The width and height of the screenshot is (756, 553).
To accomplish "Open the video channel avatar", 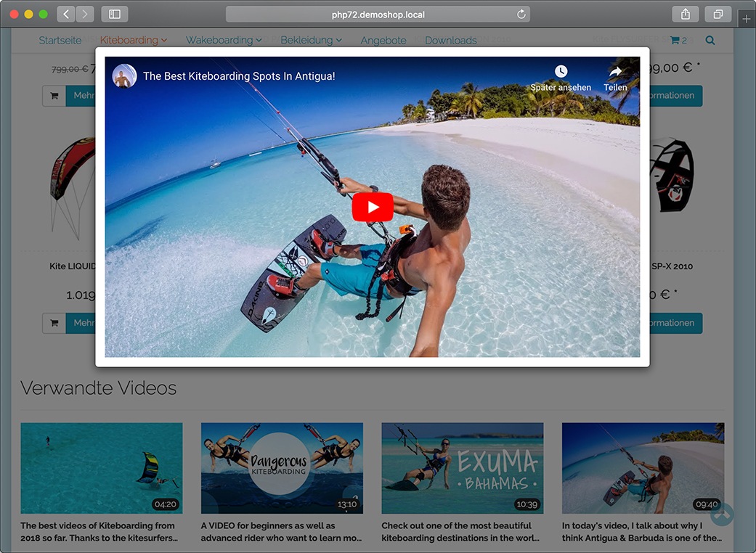I will click(124, 76).
